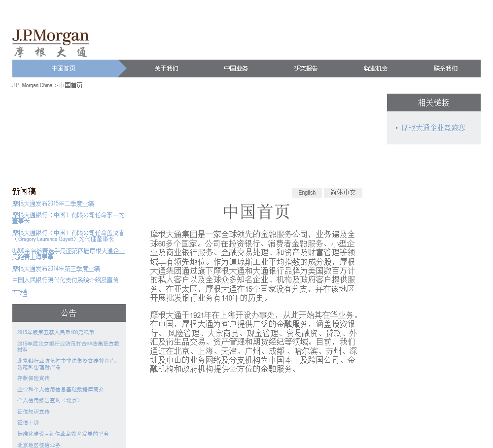
Task: Click the J.P. Morgan China breadcrumb link
Action: [x=33, y=85]
